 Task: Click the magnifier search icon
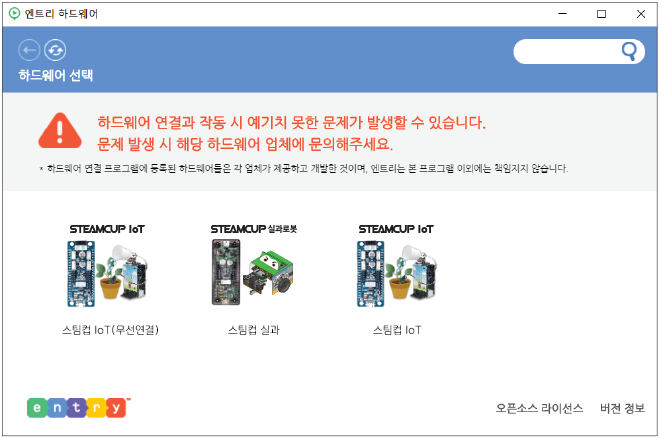[629, 51]
